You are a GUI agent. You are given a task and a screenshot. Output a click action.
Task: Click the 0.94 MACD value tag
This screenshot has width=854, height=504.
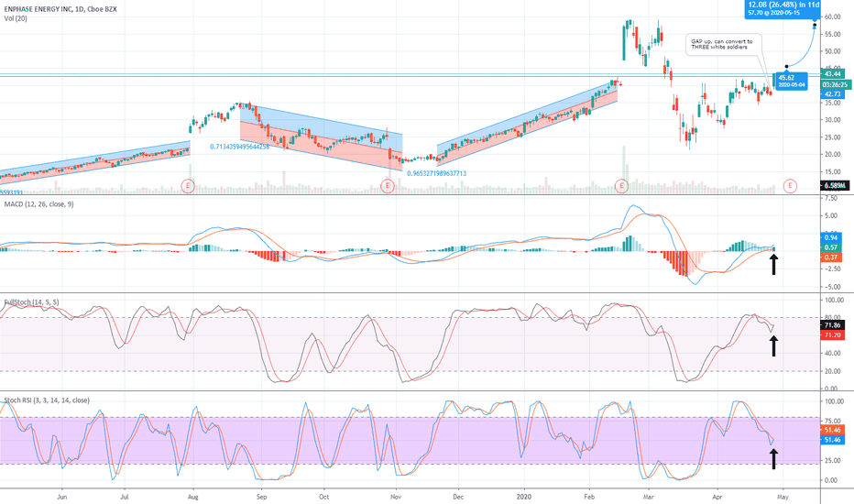tap(831, 237)
